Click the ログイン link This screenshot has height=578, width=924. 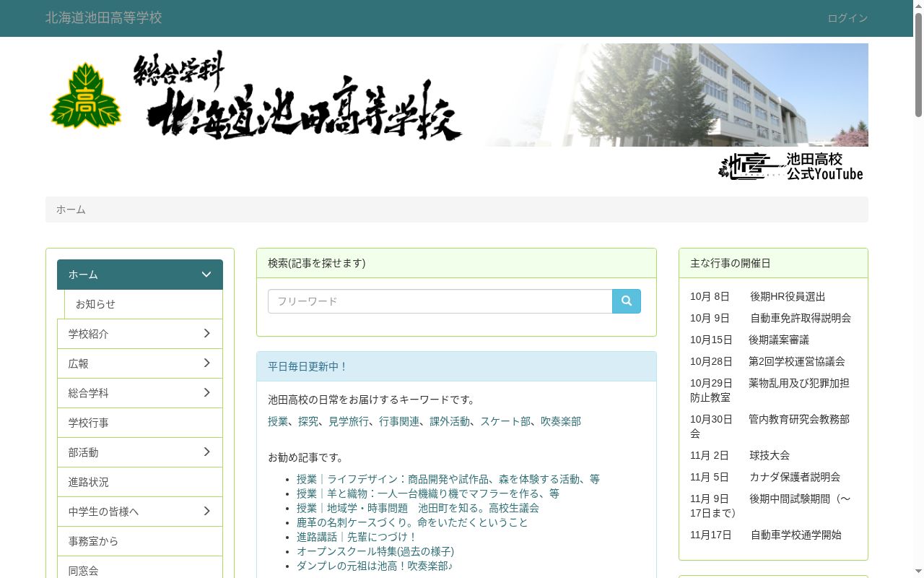pyautogui.click(x=847, y=18)
